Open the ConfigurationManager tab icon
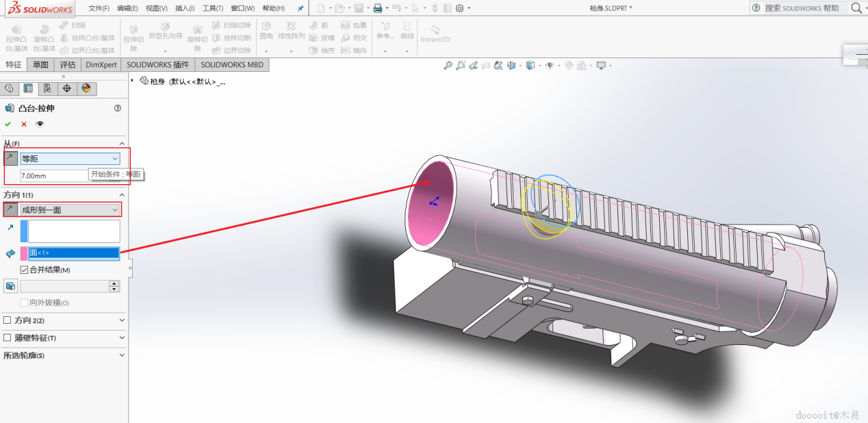The image size is (868, 423). click(47, 88)
